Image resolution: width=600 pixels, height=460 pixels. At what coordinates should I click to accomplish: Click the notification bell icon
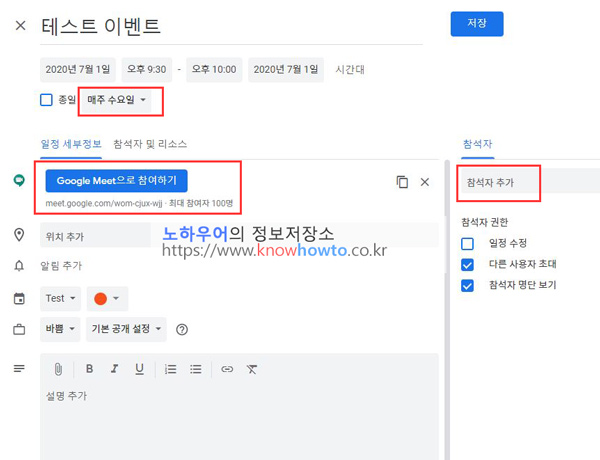[19, 265]
